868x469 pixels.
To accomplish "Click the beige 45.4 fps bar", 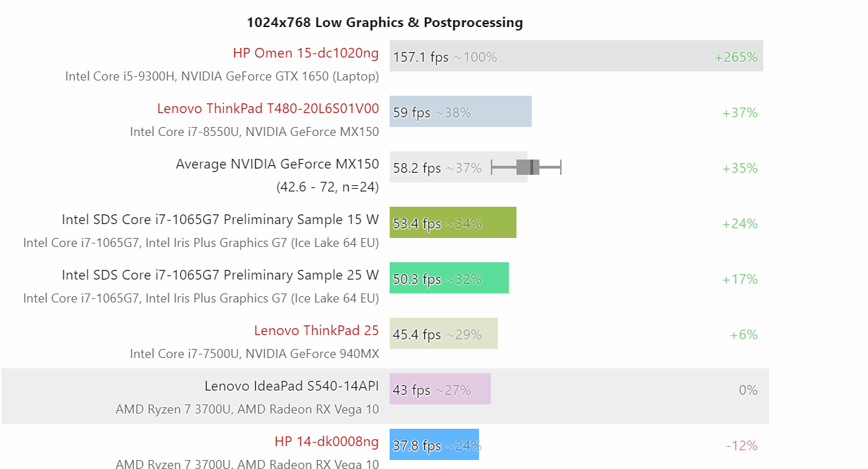I will [444, 334].
